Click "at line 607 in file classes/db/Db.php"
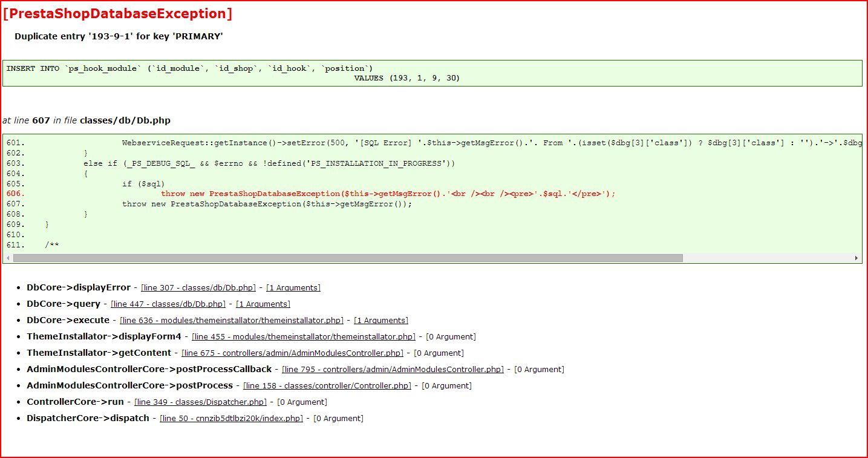This screenshot has width=868, height=458. click(86, 120)
